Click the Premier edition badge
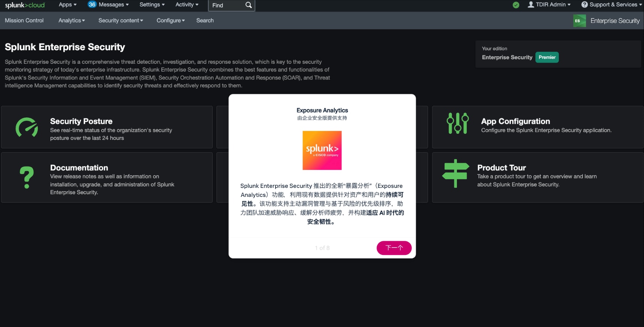This screenshot has width=644, height=327. (547, 57)
